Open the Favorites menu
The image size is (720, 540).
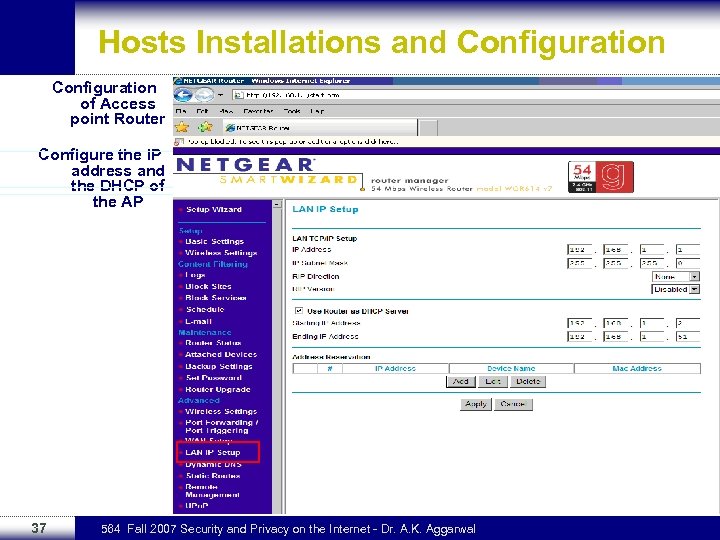pyautogui.click(x=258, y=111)
